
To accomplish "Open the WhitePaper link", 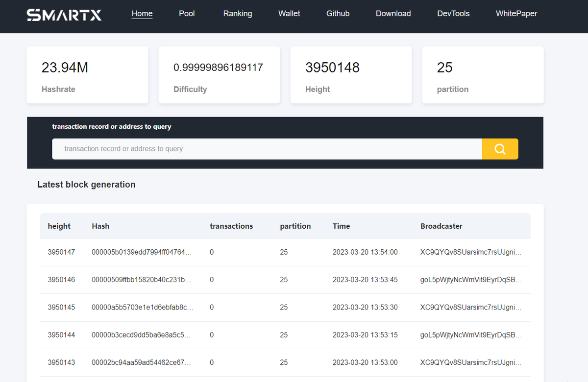I will (x=516, y=14).
